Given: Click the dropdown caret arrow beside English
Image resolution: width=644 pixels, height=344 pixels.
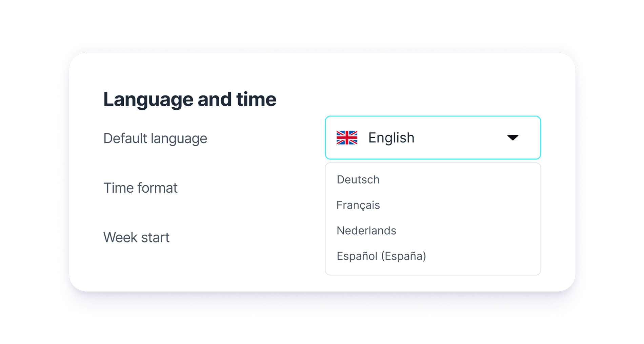Looking at the screenshot, I should click(512, 137).
